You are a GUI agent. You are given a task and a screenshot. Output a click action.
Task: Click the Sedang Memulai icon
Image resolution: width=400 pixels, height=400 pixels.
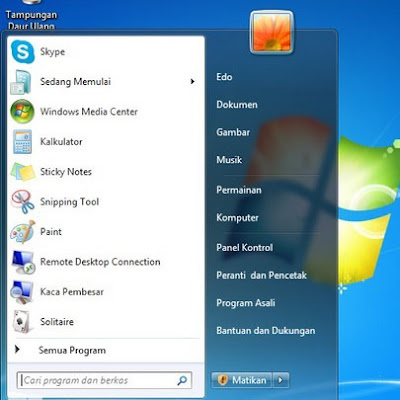click(21, 82)
